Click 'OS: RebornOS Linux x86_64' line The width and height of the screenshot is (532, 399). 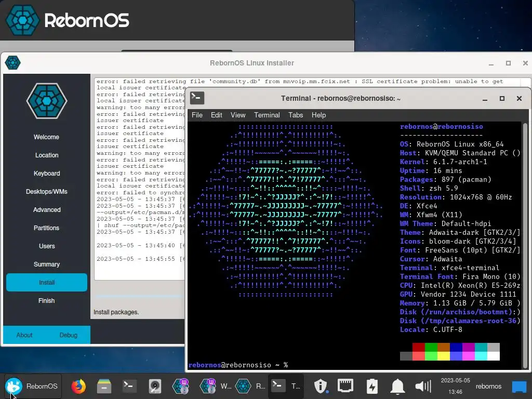(451, 144)
